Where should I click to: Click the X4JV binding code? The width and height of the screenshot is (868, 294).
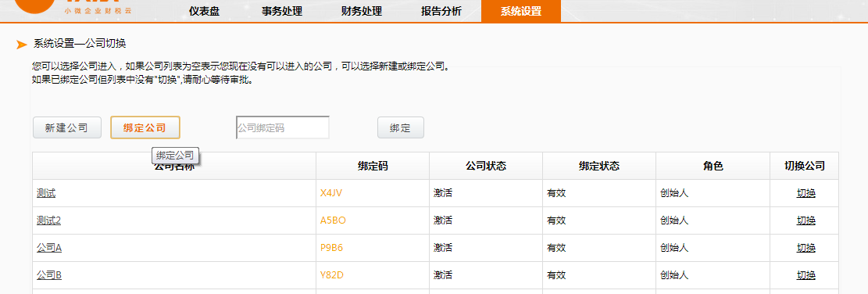[332, 193]
